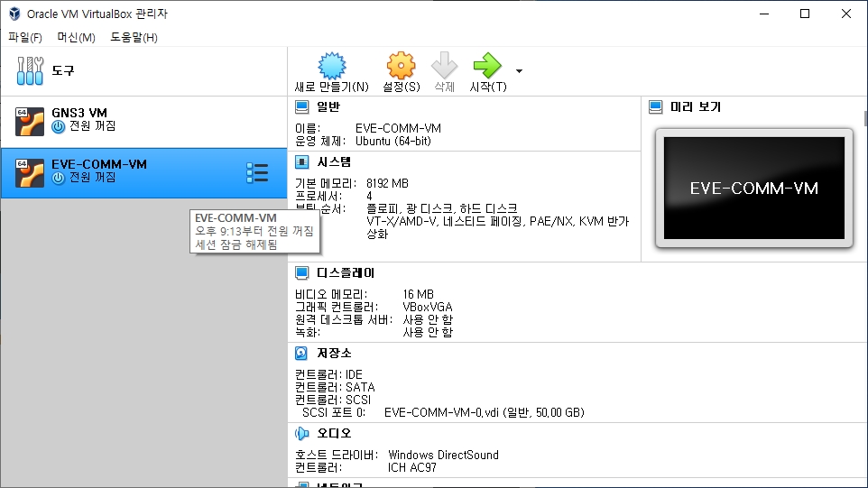This screenshot has width=868, height=488.
Task: Open VM 설정(S) gear icon
Action: (x=401, y=66)
